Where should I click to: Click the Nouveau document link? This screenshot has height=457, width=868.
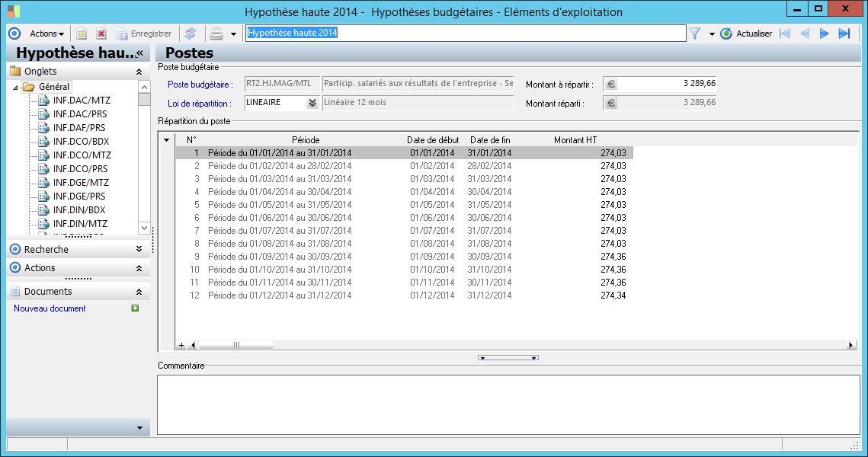click(50, 308)
